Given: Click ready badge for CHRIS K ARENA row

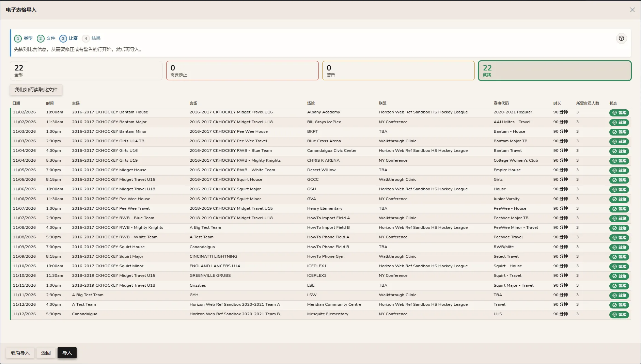Looking at the screenshot, I should coord(619,161).
